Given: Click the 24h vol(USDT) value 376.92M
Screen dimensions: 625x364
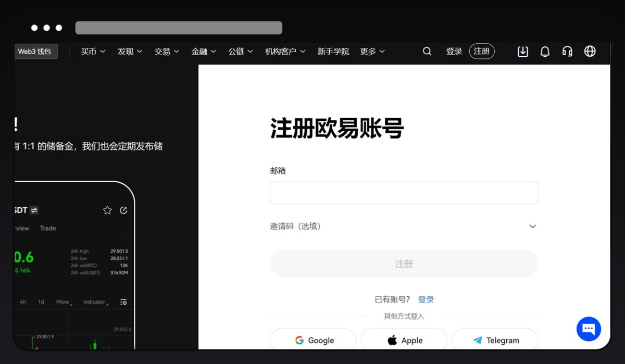Looking at the screenshot, I should [x=119, y=272].
